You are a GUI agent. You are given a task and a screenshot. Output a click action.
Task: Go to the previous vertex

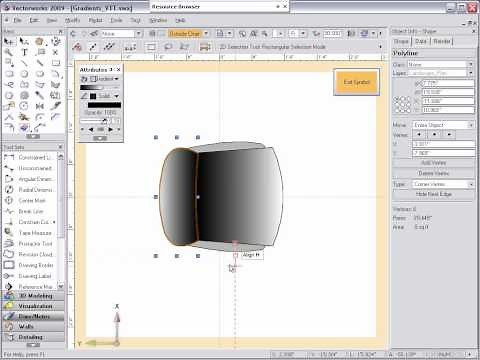click(x=419, y=135)
